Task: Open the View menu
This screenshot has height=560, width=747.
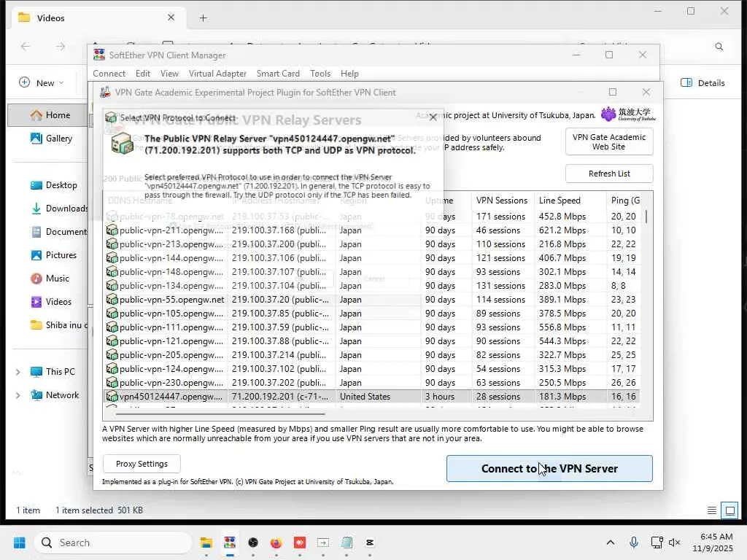Action: coord(169,74)
